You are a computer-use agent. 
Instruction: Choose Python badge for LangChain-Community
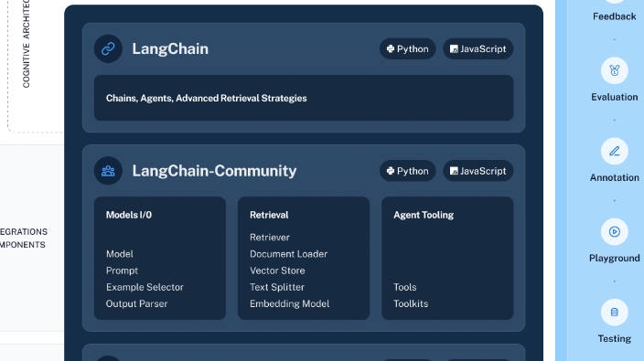pyautogui.click(x=407, y=171)
